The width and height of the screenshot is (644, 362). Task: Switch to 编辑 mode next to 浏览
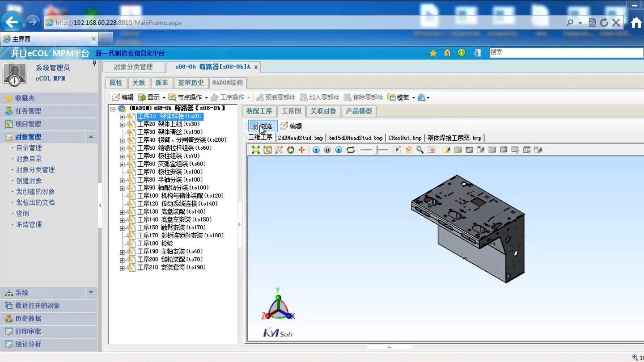coord(293,126)
